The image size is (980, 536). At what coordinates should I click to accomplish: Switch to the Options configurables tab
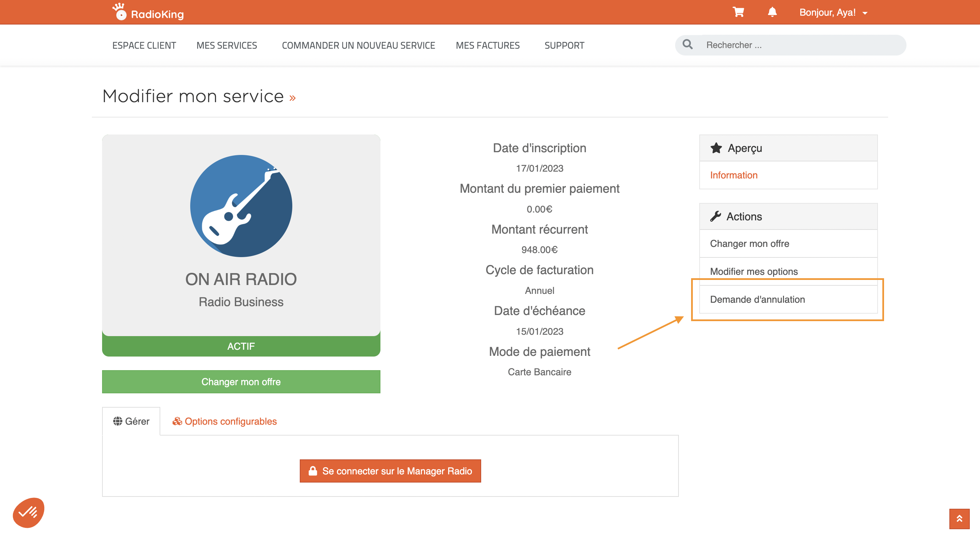tap(225, 421)
